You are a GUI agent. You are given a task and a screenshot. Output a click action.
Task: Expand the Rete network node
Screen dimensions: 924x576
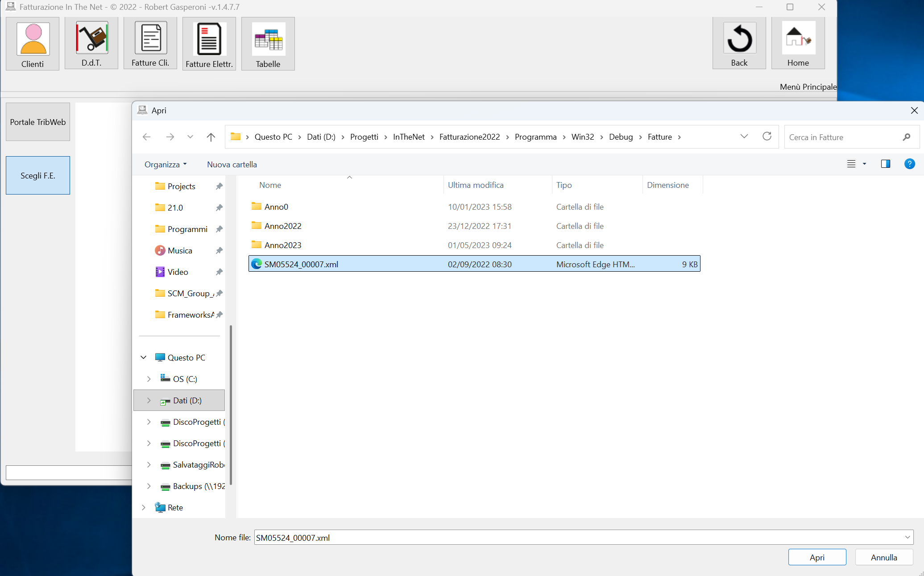click(144, 507)
